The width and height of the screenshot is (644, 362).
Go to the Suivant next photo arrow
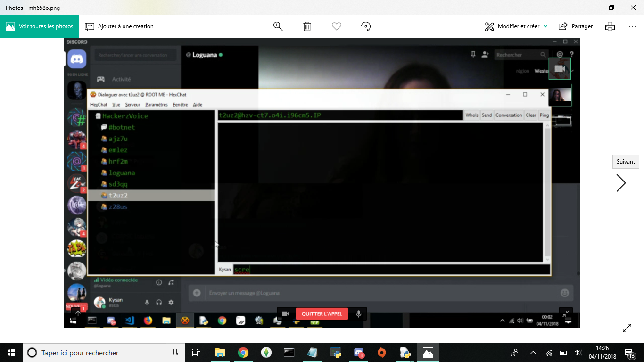pyautogui.click(x=621, y=183)
